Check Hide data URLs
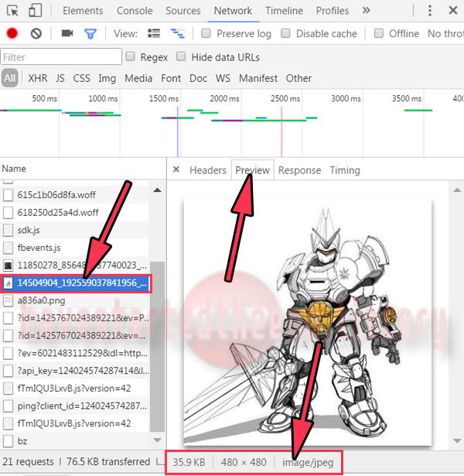The width and height of the screenshot is (464, 476). point(181,57)
